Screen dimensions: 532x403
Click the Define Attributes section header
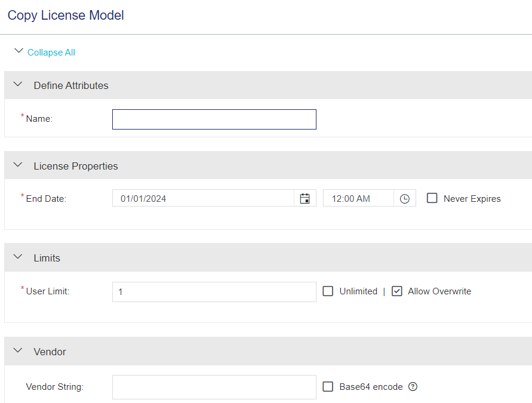[x=268, y=85]
